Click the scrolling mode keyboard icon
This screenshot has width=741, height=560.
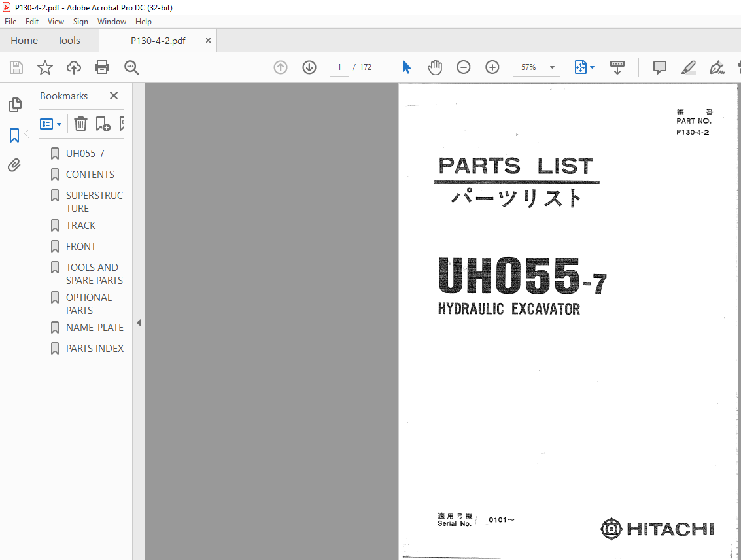(x=617, y=67)
